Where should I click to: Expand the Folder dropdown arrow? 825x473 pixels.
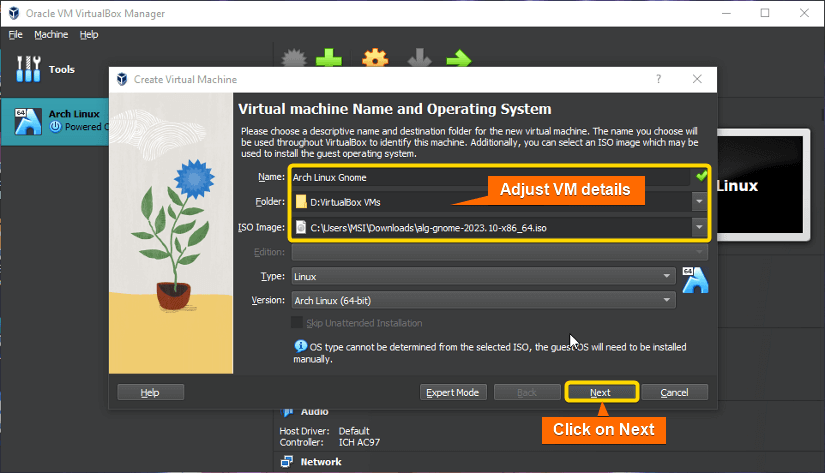(x=699, y=202)
